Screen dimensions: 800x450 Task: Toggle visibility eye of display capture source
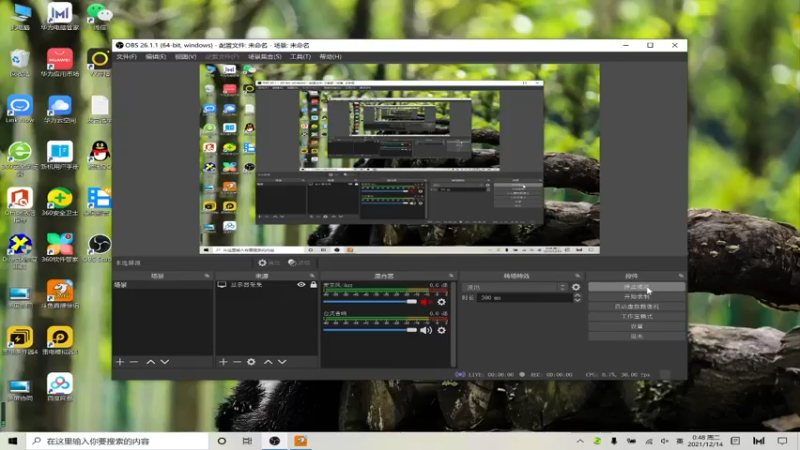point(301,285)
